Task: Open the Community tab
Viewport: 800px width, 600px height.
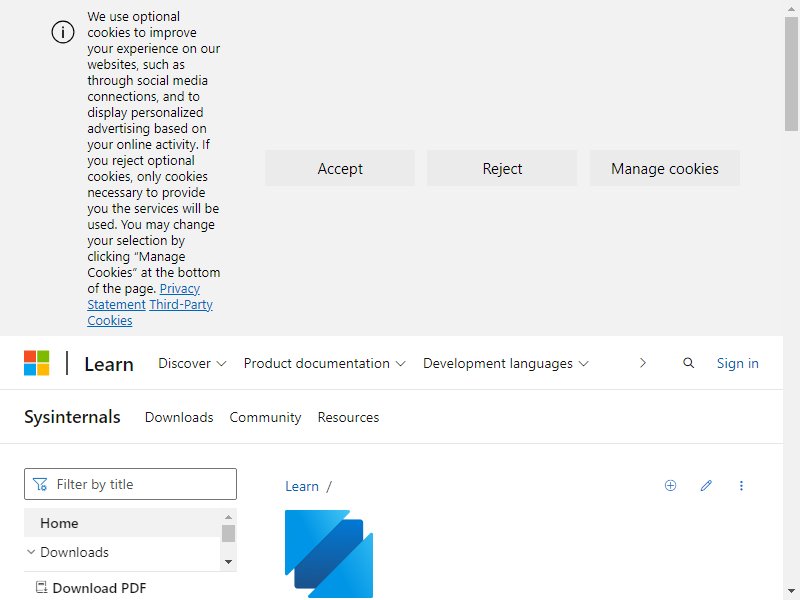Action: (265, 417)
